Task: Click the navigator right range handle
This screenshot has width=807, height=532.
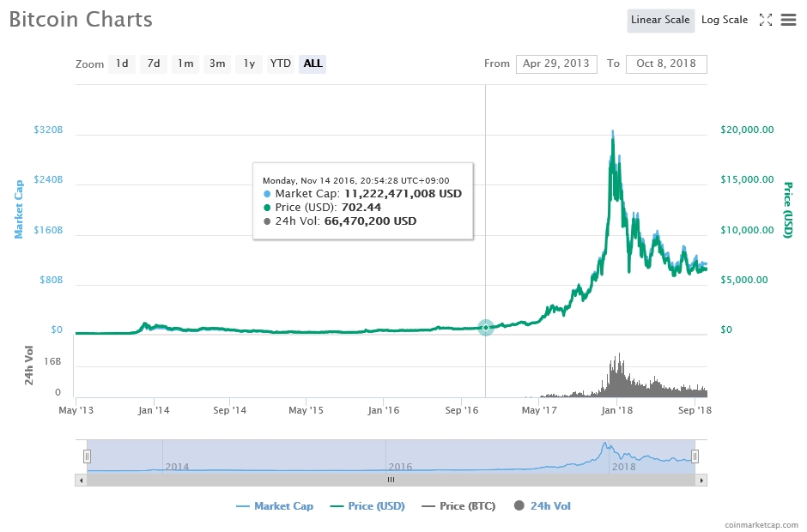Action: pos(695,456)
